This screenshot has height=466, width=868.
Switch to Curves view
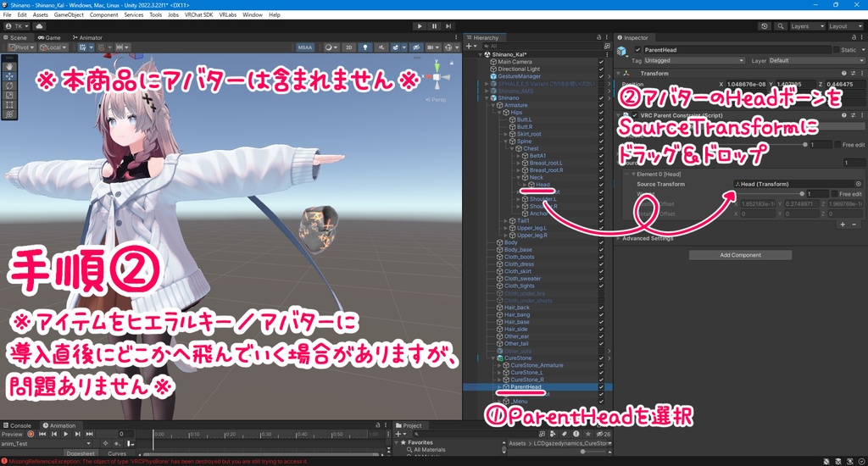click(117, 453)
